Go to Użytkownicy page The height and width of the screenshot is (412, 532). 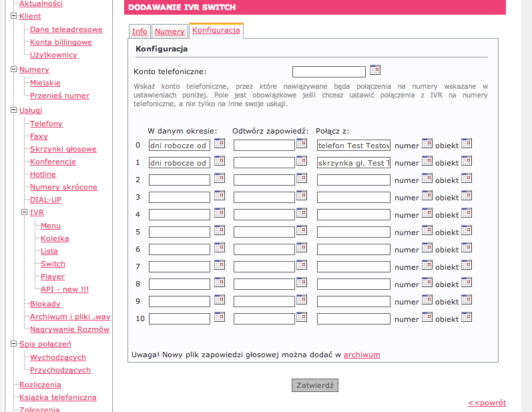tap(53, 55)
